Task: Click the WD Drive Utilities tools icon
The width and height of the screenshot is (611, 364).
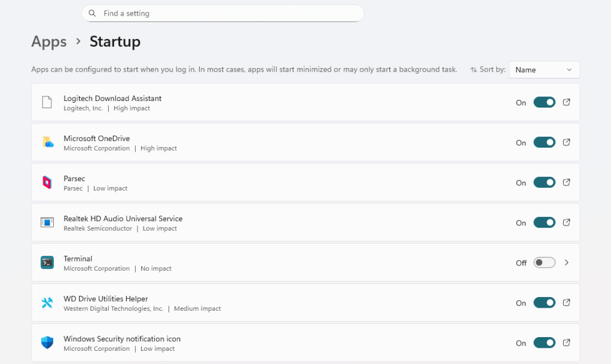Action: pyautogui.click(x=48, y=302)
